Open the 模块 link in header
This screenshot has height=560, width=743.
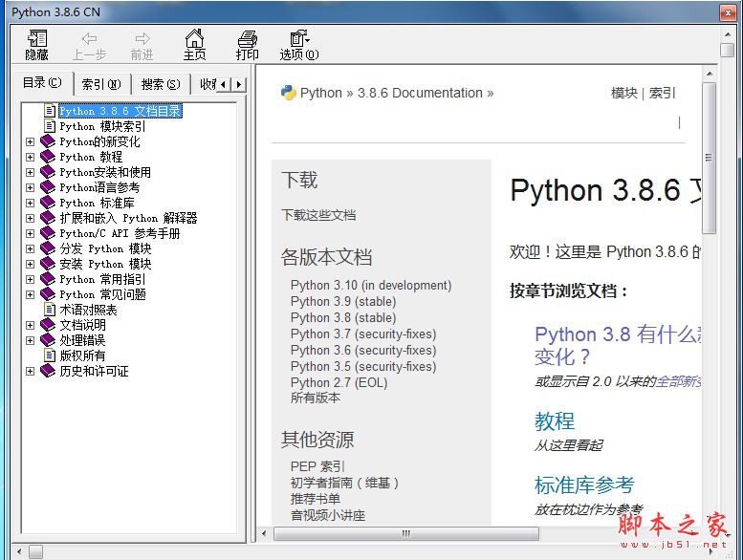tap(624, 93)
